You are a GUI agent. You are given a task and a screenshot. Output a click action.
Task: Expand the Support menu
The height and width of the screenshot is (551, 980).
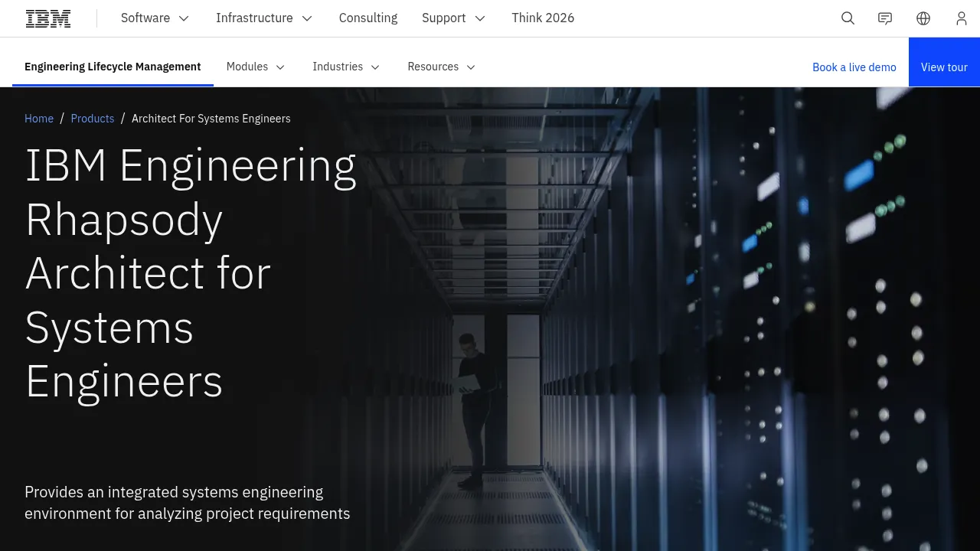tap(454, 18)
